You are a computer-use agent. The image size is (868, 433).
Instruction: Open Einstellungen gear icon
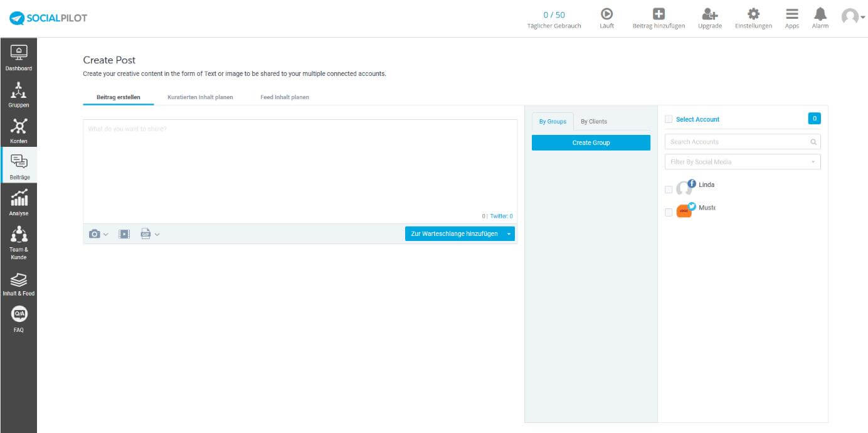(x=753, y=14)
